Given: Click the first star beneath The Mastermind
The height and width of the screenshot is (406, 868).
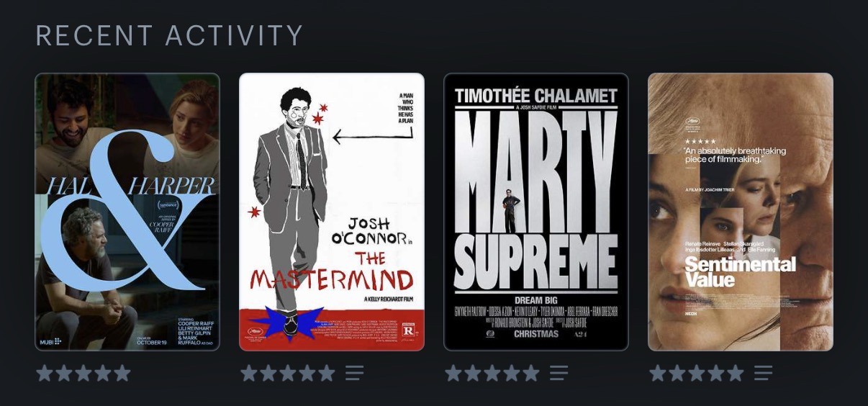Looking at the screenshot, I should [x=249, y=373].
